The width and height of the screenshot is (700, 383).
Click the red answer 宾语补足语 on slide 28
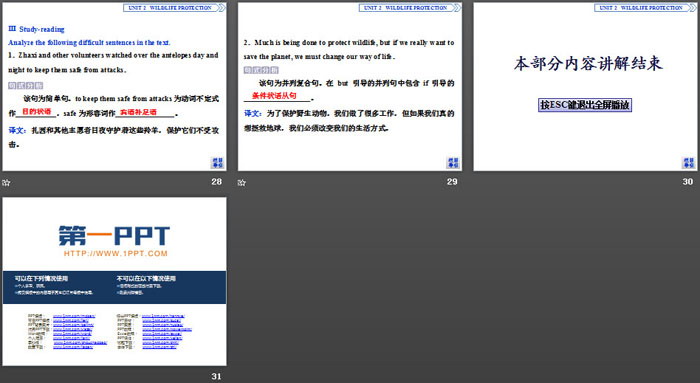138,112
